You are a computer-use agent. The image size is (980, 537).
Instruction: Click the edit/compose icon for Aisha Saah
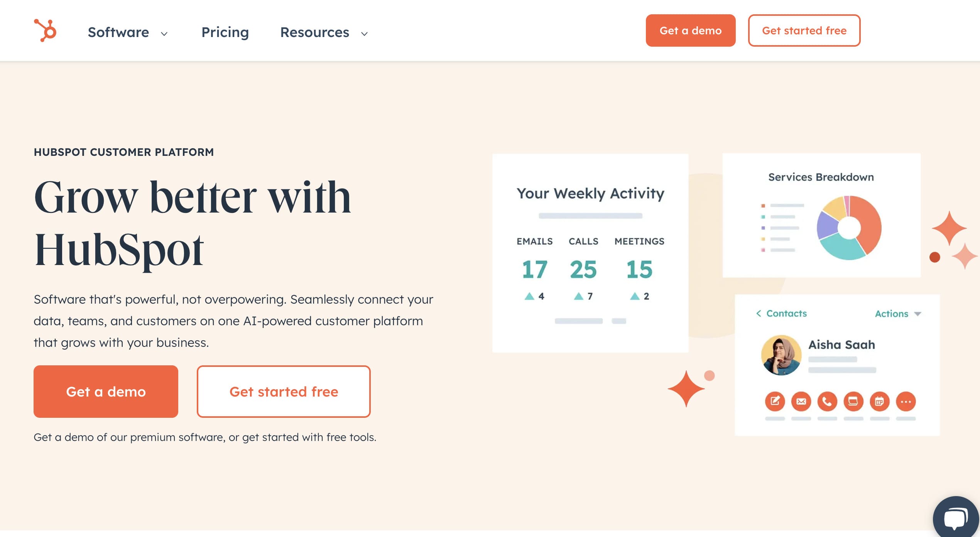(x=775, y=401)
